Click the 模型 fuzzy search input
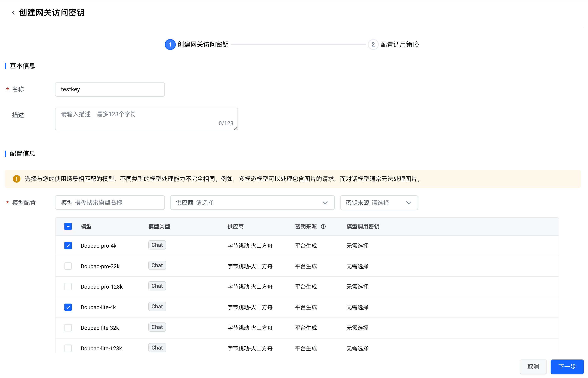The width and height of the screenshot is (588, 378). pyautogui.click(x=110, y=203)
